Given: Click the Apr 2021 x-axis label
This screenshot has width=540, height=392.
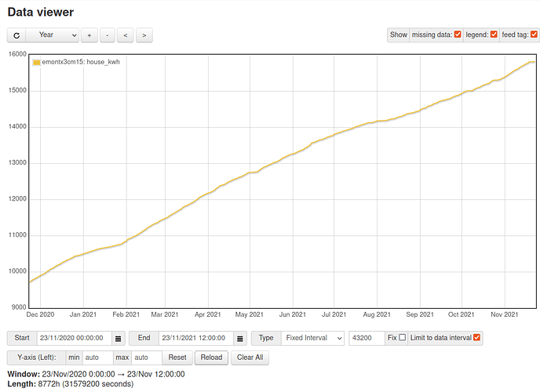Looking at the screenshot, I should click(x=208, y=314).
